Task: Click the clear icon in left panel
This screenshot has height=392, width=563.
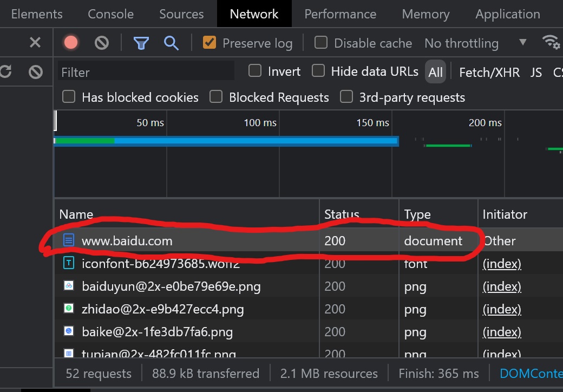Action: coord(36,72)
